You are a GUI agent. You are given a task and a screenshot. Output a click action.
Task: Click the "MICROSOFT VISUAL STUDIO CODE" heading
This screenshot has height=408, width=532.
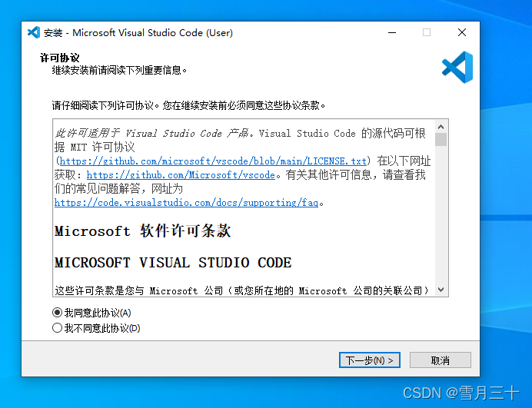pos(173,263)
